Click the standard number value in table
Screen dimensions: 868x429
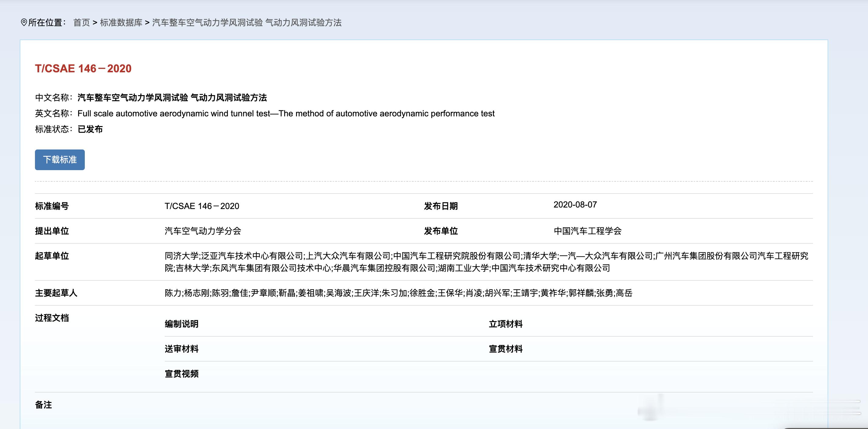pos(201,206)
